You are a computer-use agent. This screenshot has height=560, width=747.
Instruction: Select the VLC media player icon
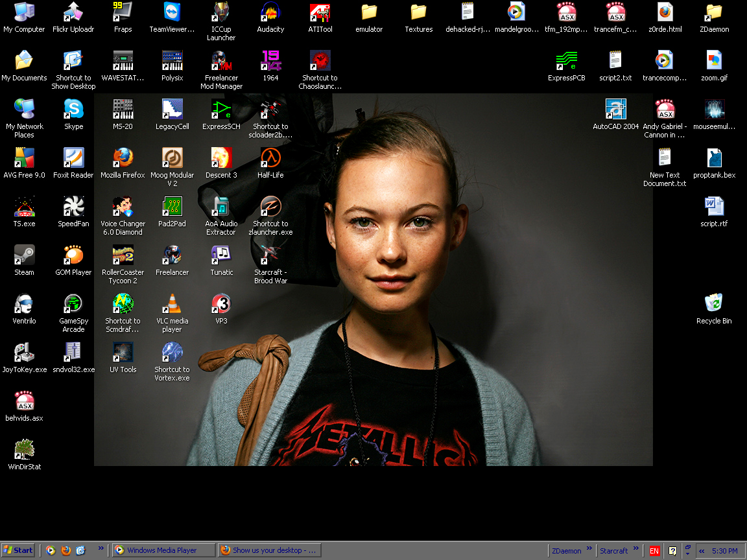pyautogui.click(x=172, y=304)
